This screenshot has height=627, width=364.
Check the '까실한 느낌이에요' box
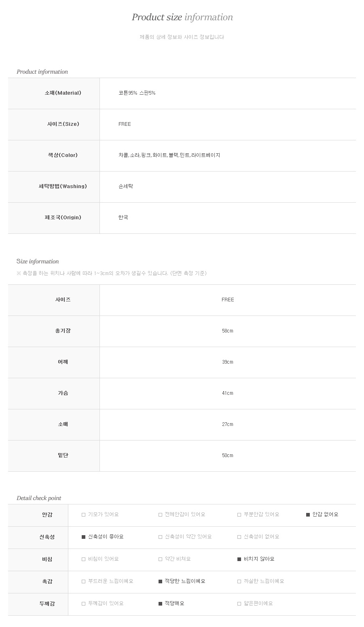239,582
